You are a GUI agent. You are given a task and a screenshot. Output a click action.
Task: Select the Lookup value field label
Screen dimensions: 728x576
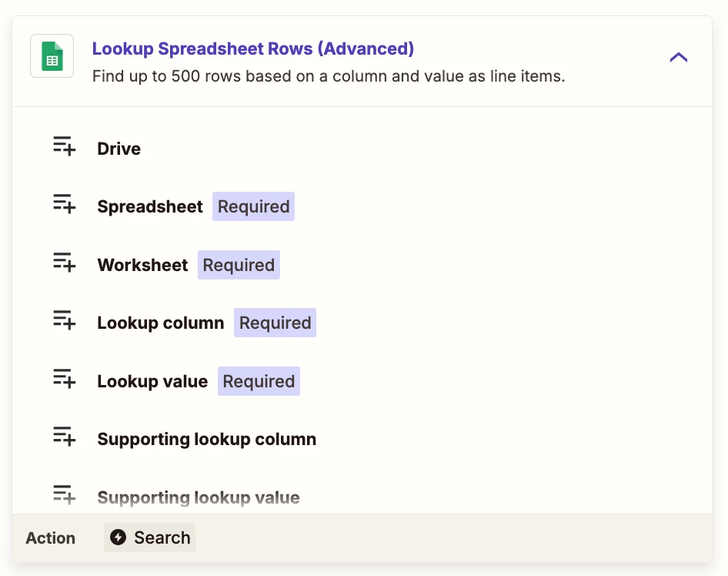pyautogui.click(x=152, y=381)
